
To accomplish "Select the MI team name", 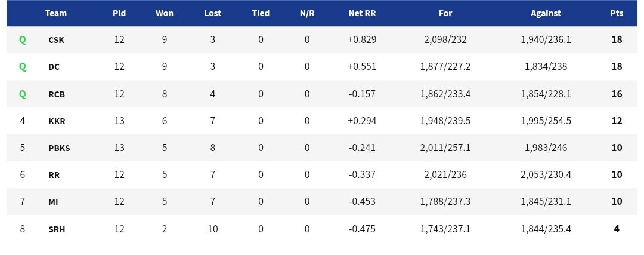I will click(x=53, y=202).
